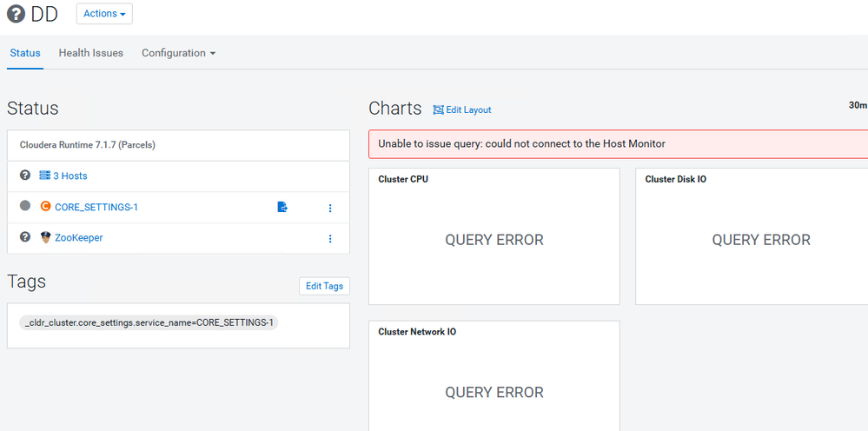The height and width of the screenshot is (431, 868).
Task: Open the ZooKeeper service link
Action: (78, 238)
